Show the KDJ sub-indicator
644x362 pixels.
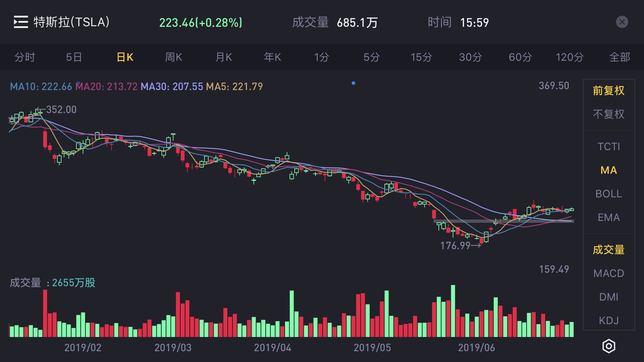[609, 321]
